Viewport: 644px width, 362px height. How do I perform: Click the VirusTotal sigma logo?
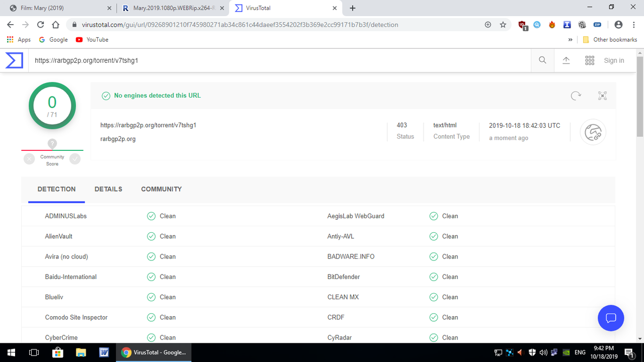[14, 60]
